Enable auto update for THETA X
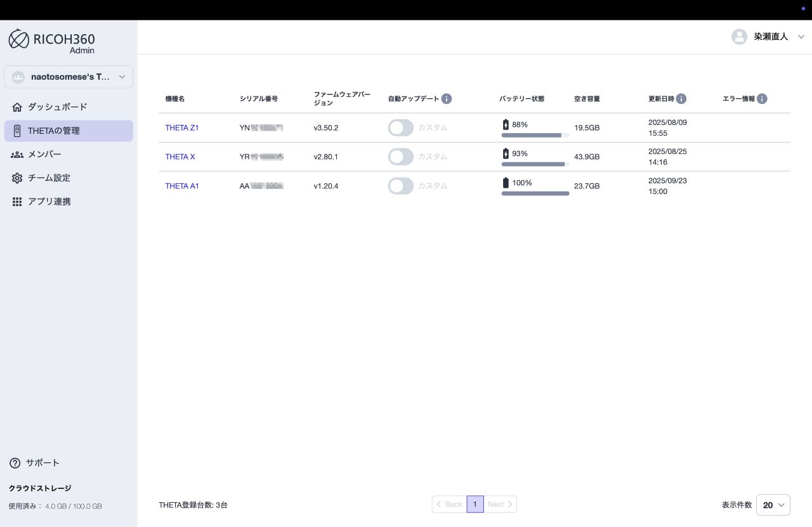Image resolution: width=812 pixels, height=527 pixels. [x=401, y=157]
